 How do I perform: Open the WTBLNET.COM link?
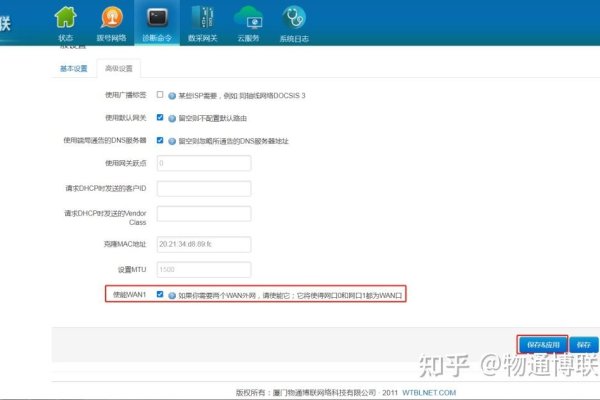pos(429,392)
